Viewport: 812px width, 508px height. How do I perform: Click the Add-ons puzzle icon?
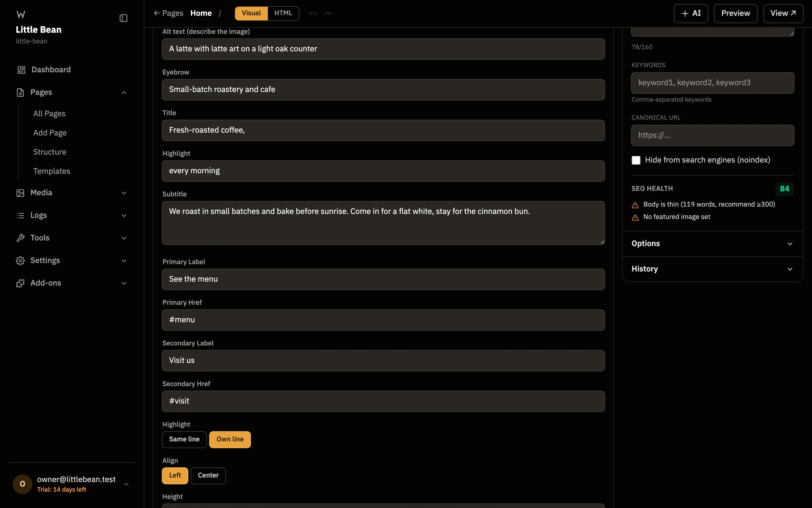(20, 283)
